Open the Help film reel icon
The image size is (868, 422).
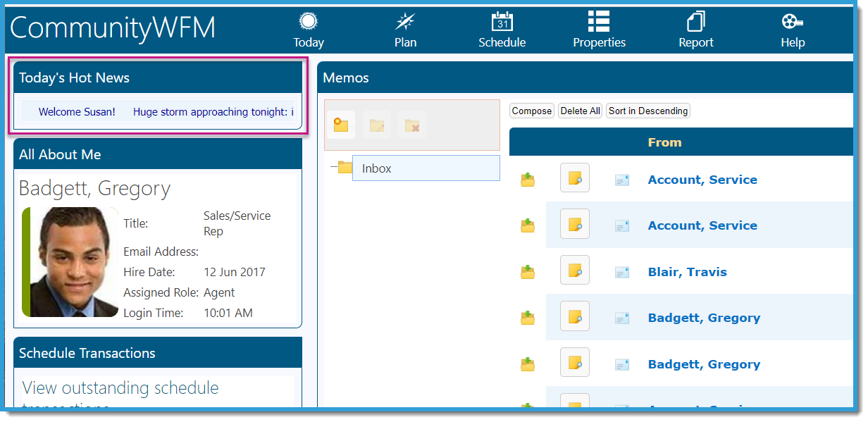click(793, 22)
